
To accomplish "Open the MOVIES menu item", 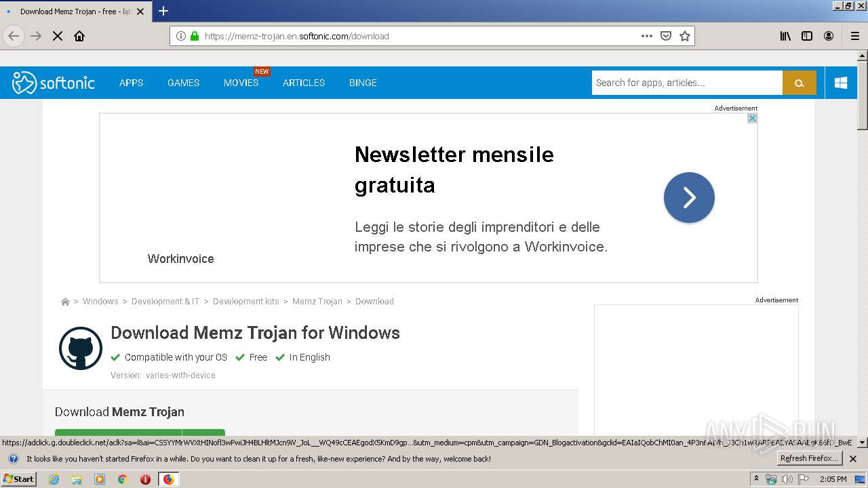I will [241, 83].
